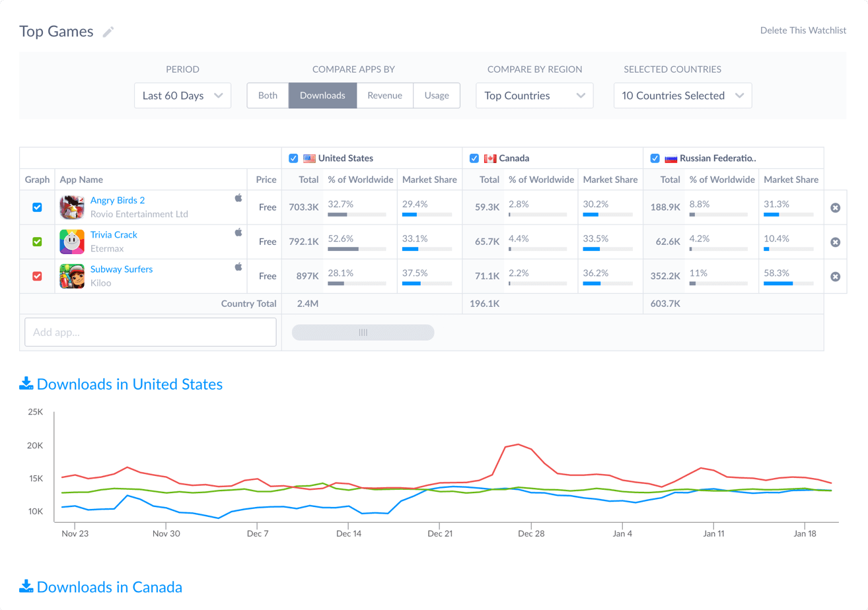Viewport: 868px width, 610px height.
Task: Click Subway Surfers Russia market share bar
Action: (789, 283)
